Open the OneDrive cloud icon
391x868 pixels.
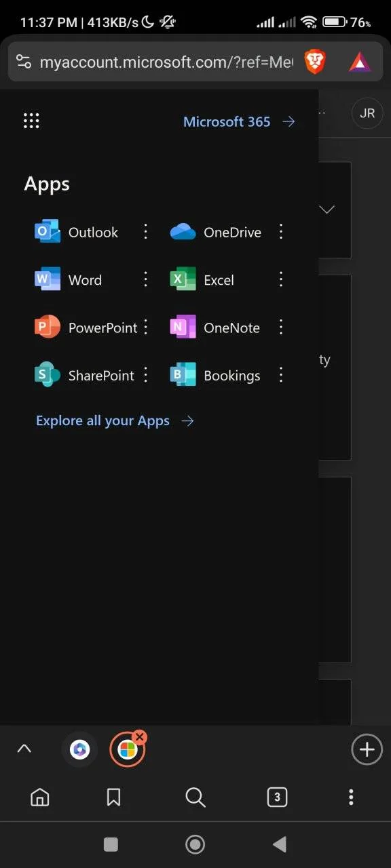point(183,232)
